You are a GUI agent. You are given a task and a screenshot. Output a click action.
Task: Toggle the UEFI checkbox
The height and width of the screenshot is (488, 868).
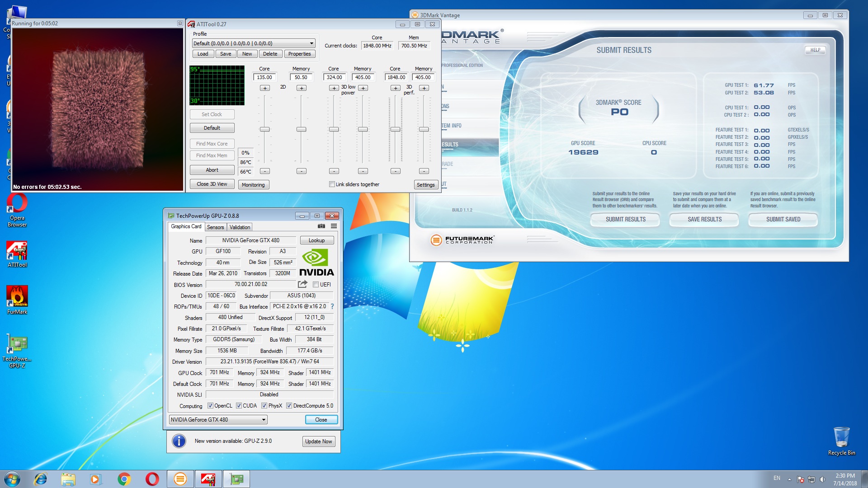coord(316,285)
